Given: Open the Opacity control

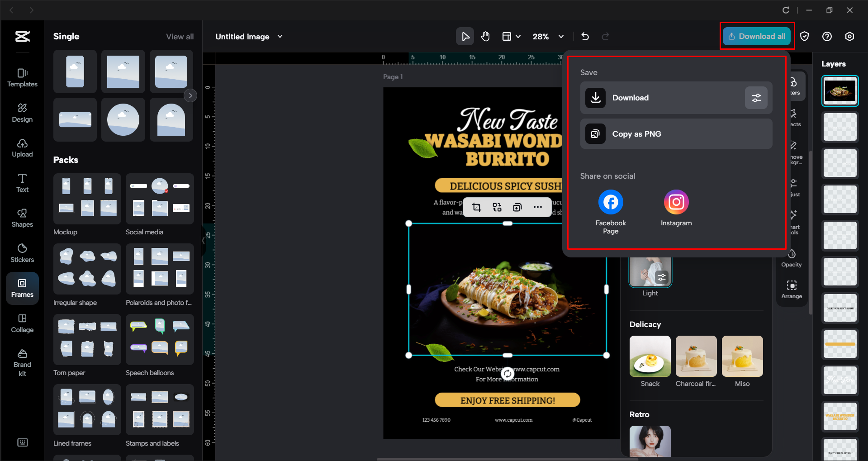Looking at the screenshot, I should pos(792,257).
